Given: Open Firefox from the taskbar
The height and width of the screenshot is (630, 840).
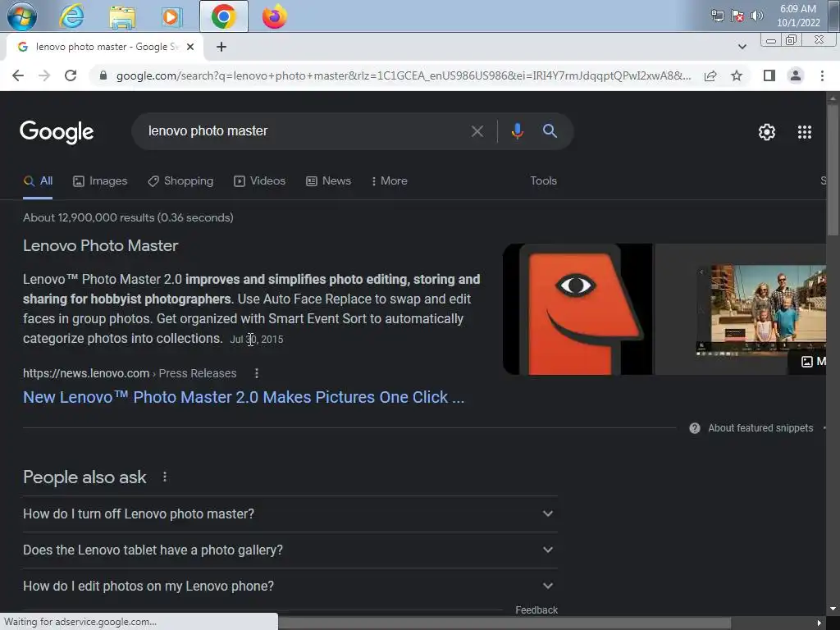Looking at the screenshot, I should [274, 16].
